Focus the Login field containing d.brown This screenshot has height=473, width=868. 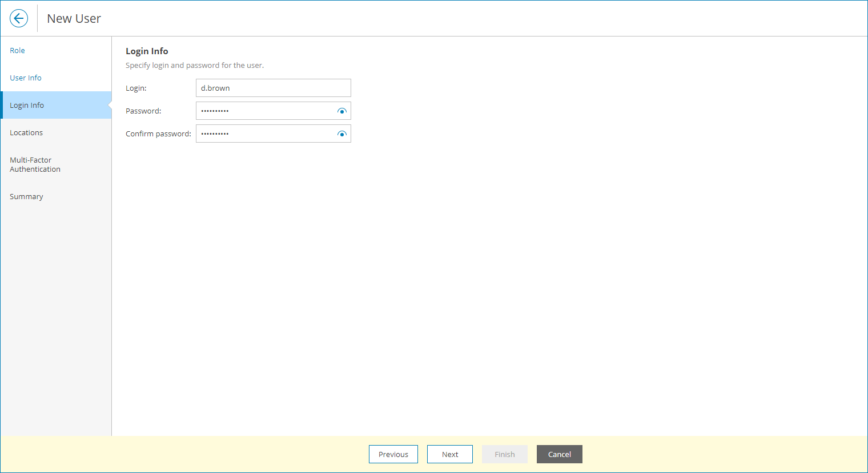coord(274,88)
